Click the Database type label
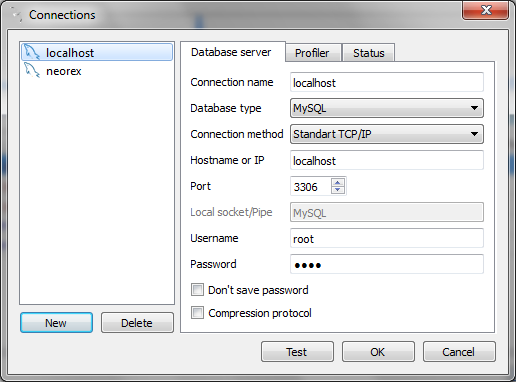516x382 pixels. (x=226, y=108)
